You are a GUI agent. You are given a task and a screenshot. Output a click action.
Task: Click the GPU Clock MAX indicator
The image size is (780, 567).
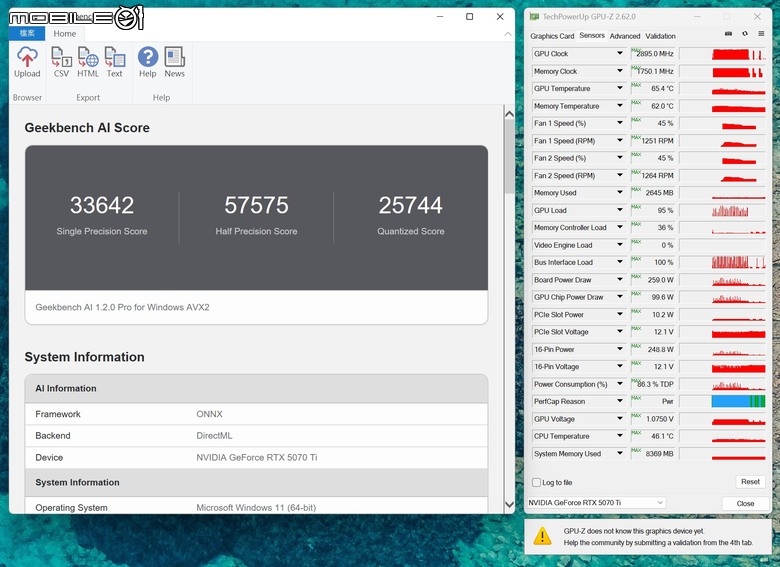coord(636,49)
